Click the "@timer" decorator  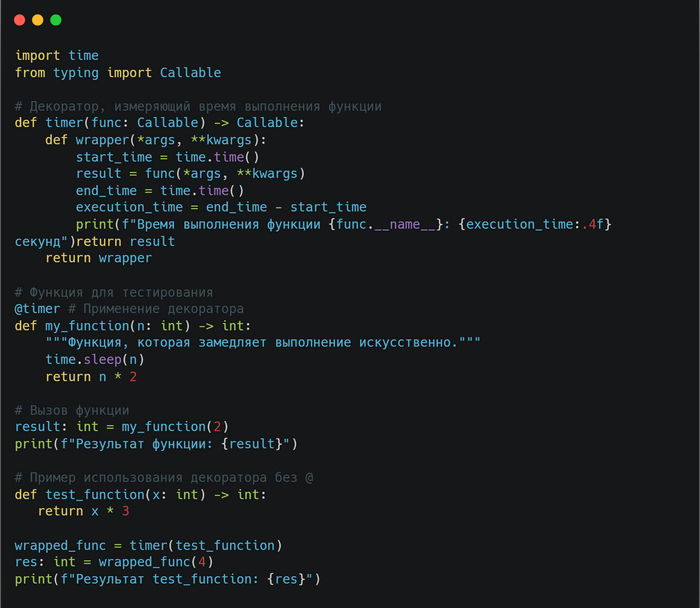point(37,309)
